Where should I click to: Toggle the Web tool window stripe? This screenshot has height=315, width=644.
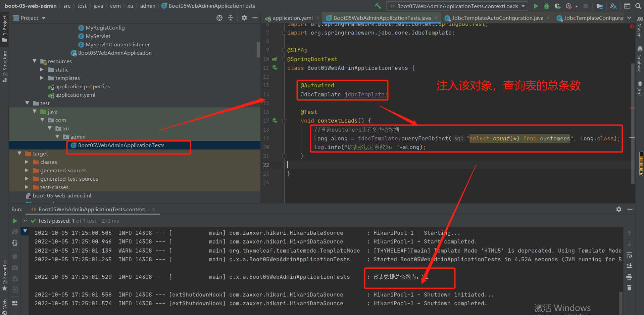pyautogui.click(x=4, y=306)
